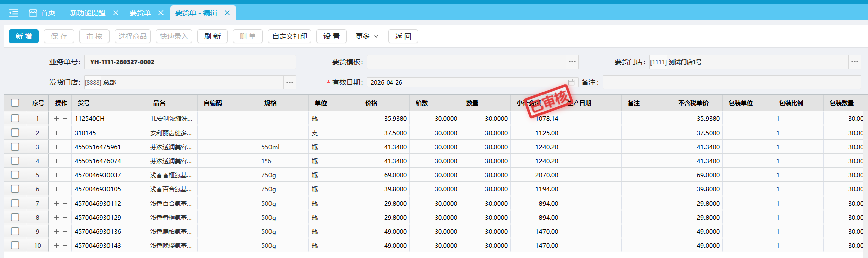Screen dimensions: 868x258
Task: Switch to the 要货单 tab
Action: (140, 13)
